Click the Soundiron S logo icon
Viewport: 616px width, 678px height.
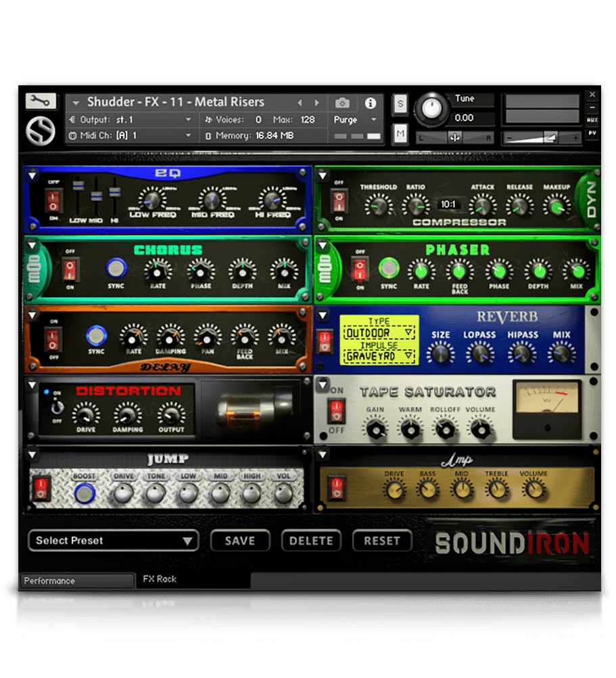click(41, 131)
